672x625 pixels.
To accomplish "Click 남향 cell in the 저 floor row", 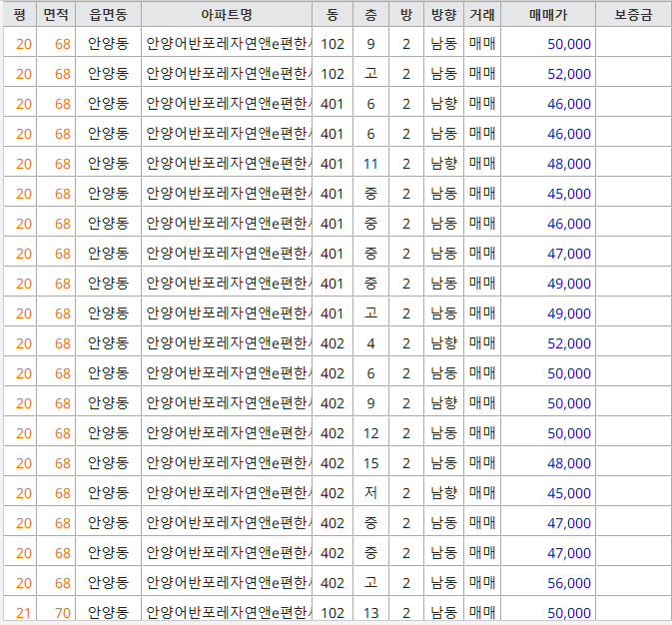I will (444, 493).
